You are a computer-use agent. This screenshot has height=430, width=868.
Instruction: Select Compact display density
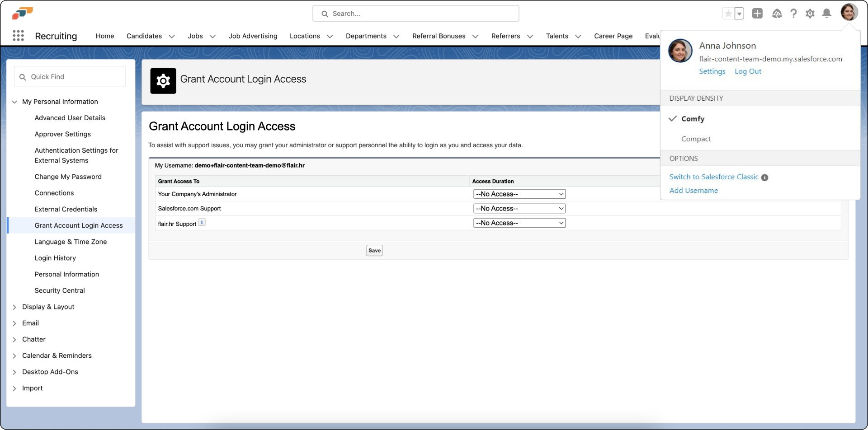[696, 139]
